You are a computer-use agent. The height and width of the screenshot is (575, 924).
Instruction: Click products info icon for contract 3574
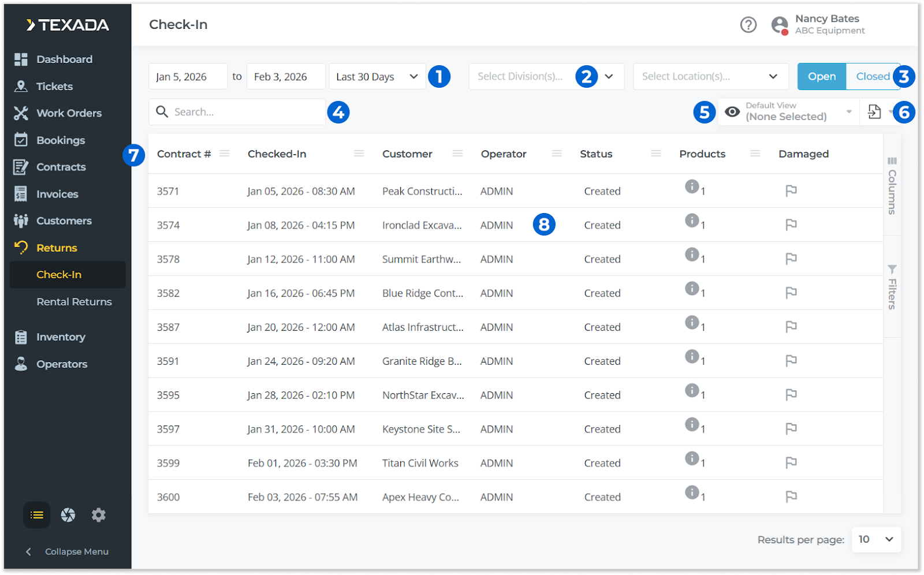(692, 221)
